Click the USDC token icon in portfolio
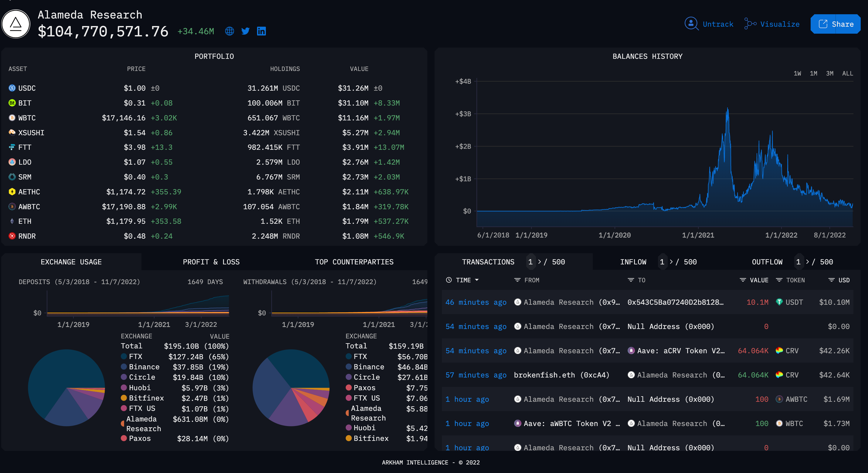Image resolution: width=868 pixels, height=473 pixels. point(12,88)
